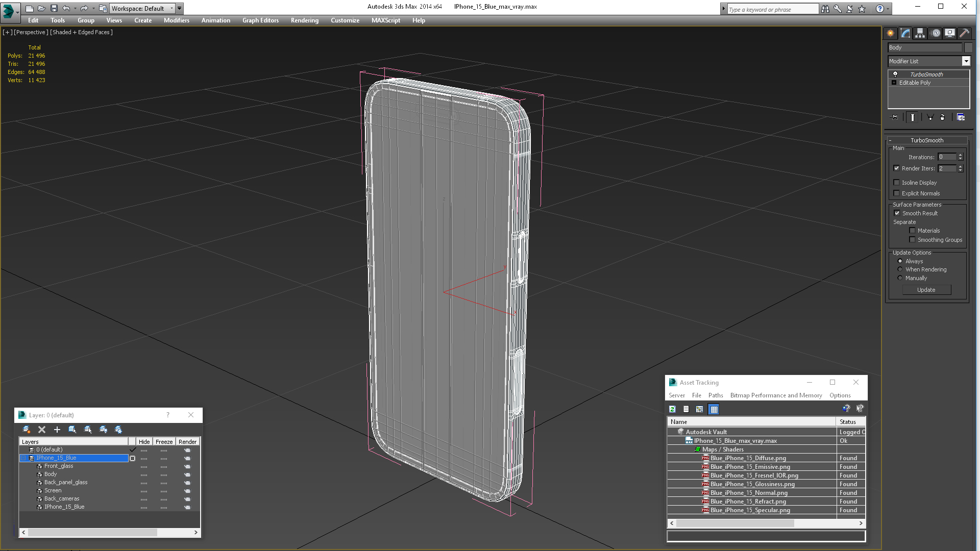Open the MAXScript menu
Viewport: 980px width, 551px height.
[x=386, y=20]
